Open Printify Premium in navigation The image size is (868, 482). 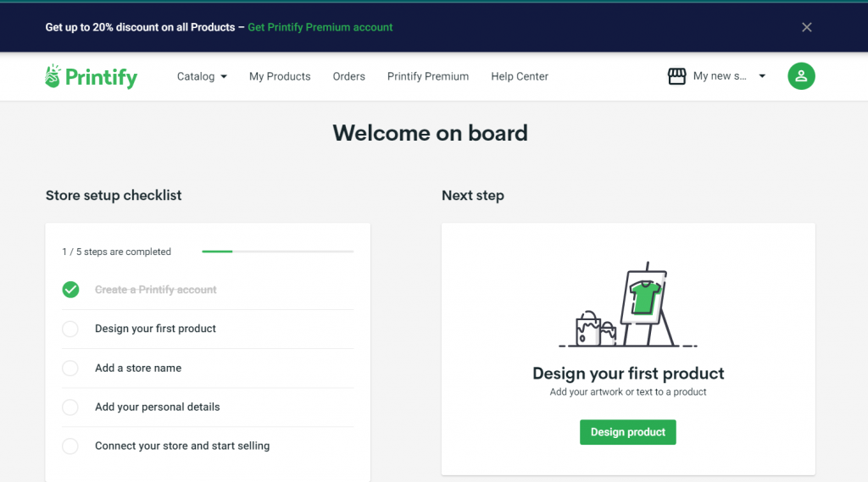427,76
